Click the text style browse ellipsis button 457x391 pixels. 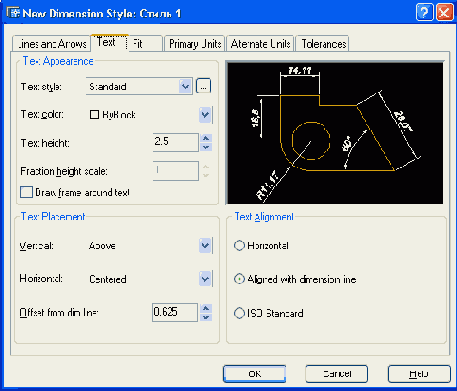pyautogui.click(x=203, y=87)
